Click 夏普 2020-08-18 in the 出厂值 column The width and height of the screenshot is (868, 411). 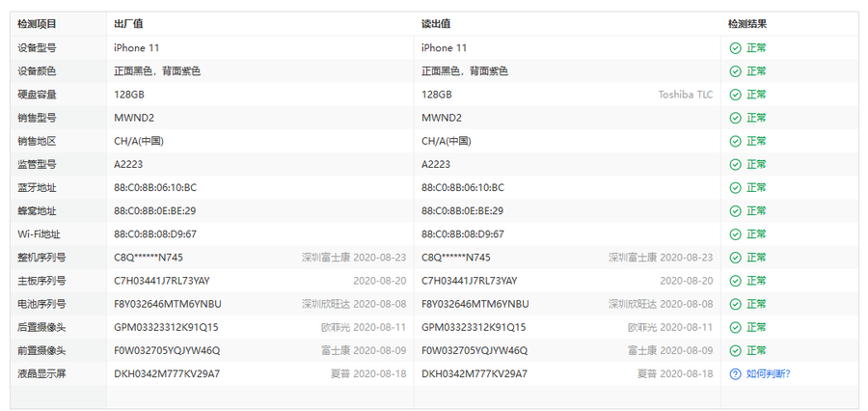(x=368, y=374)
